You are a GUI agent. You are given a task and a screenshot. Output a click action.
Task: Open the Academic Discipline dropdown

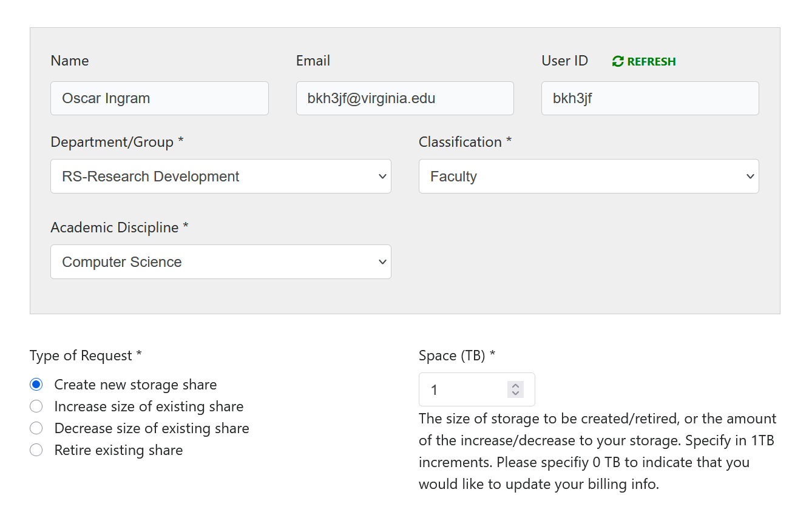tap(221, 262)
